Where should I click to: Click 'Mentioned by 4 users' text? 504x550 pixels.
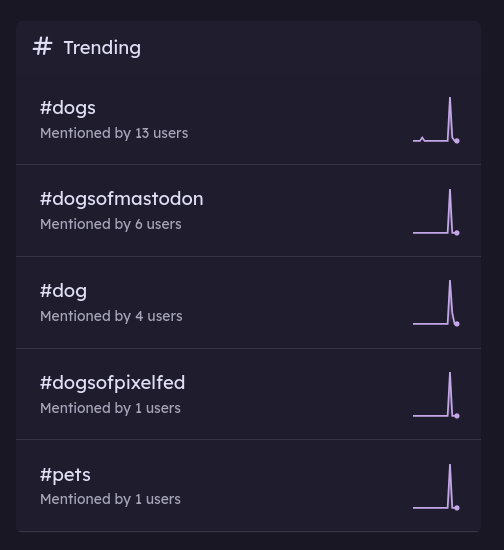click(x=111, y=316)
